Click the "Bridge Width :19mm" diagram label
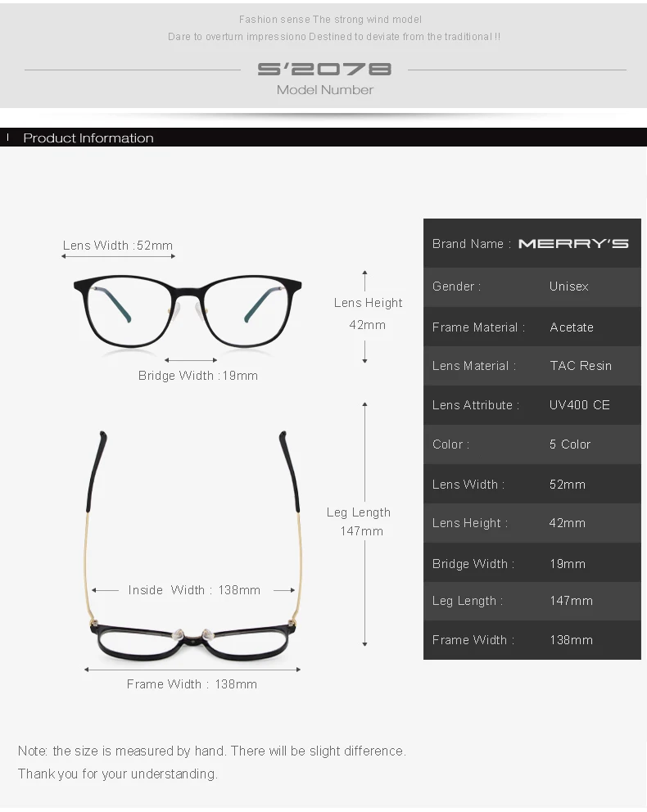647x812 pixels. 198,376
